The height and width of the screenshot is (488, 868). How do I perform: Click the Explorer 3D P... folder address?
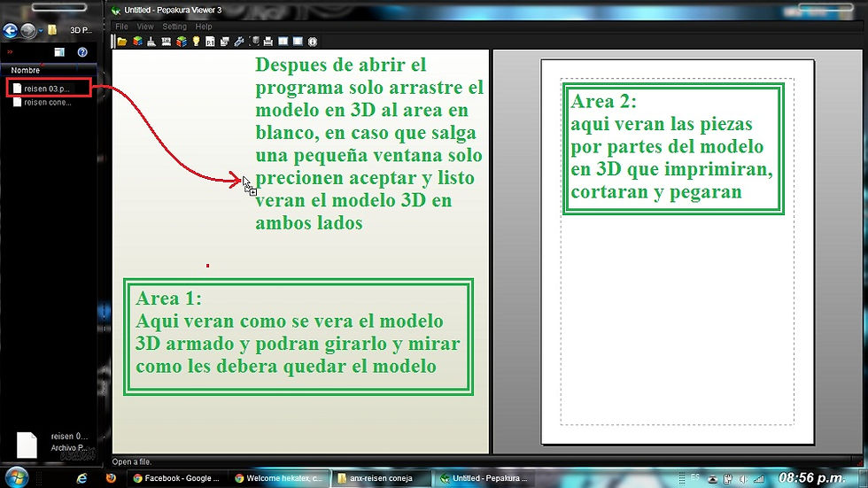81,30
